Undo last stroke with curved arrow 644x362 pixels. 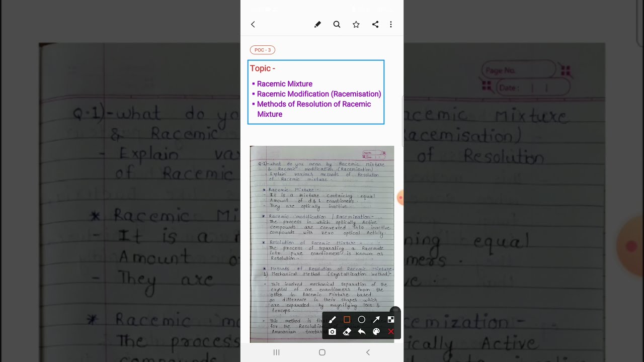point(361,332)
